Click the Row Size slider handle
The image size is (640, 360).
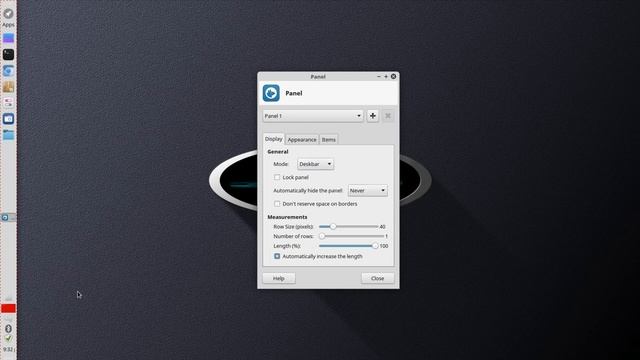click(333, 227)
